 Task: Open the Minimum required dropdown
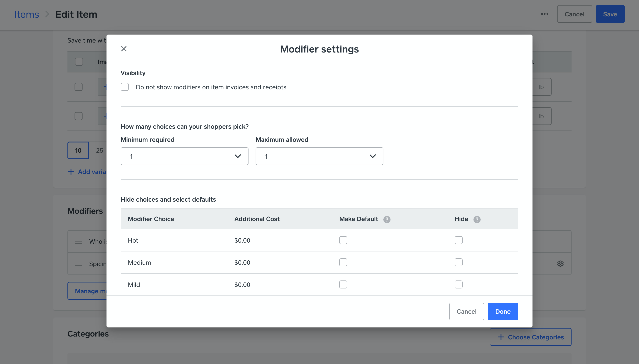(x=184, y=156)
